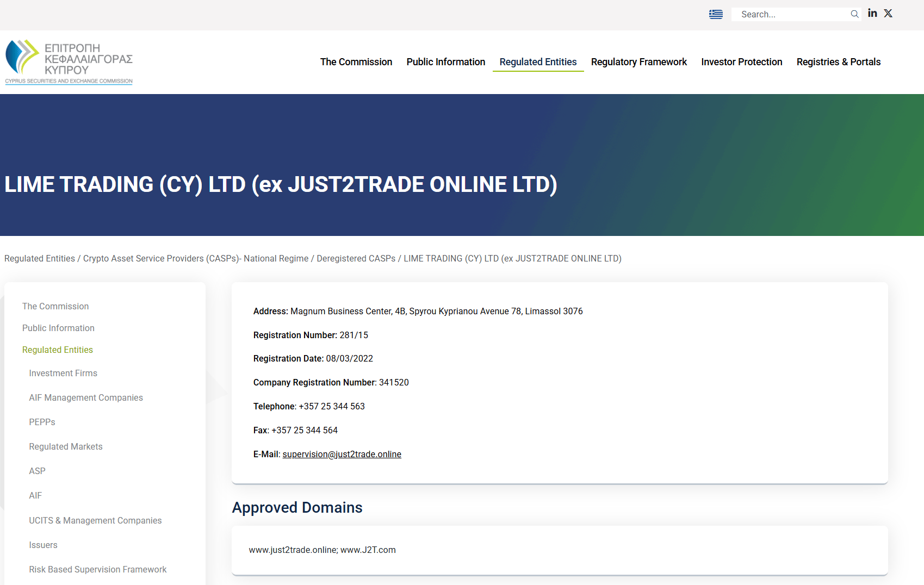Click the supervision@just2trade.online email link
924x585 pixels.
click(342, 454)
